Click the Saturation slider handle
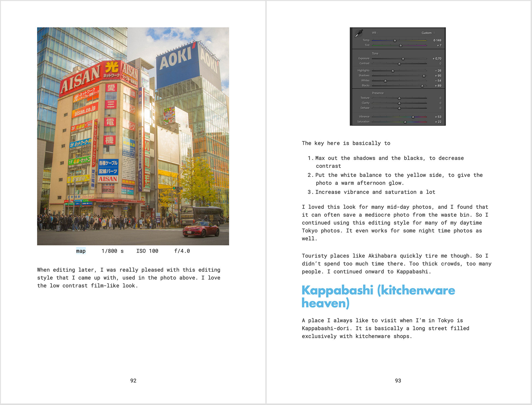 pos(405,122)
